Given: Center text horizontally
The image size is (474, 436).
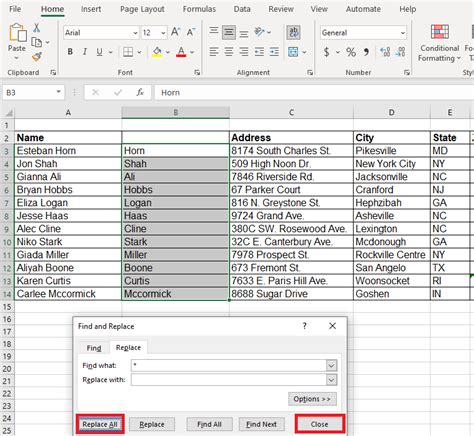Looking at the screenshot, I should pyautogui.click(x=229, y=52).
